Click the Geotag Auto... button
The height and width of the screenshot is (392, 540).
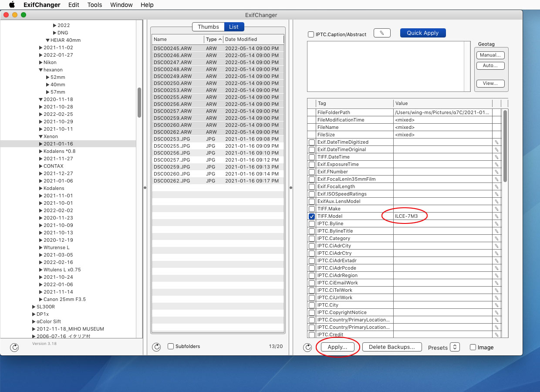click(x=490, y=66)
